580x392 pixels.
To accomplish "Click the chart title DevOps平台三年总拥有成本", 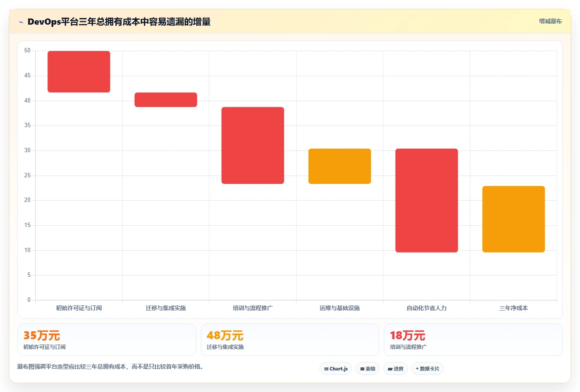I will [x=119, y=22].
